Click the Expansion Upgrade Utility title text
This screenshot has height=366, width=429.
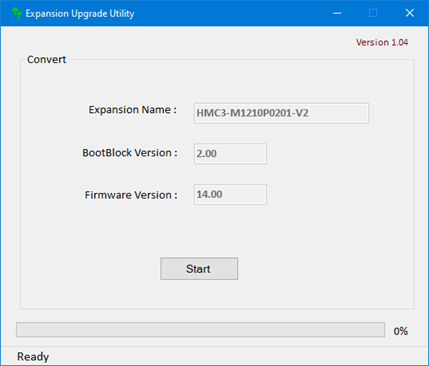pyautogui.click(x=80, y=14)
